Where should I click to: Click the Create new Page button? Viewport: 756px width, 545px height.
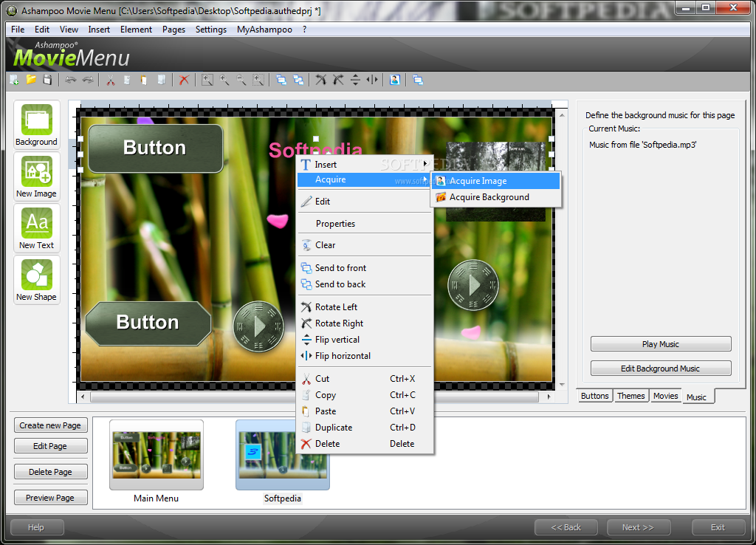click(x=51, y=425)
